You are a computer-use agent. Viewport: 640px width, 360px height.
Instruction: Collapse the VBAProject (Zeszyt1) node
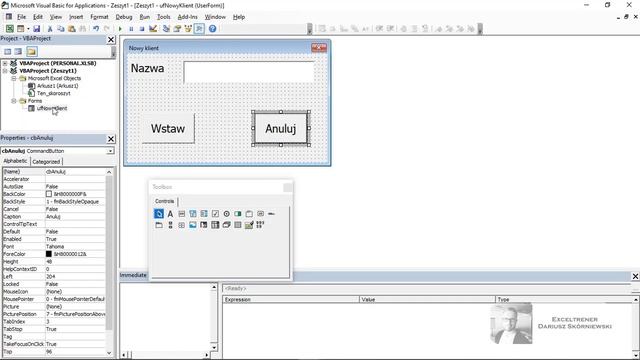pos(5,71)
